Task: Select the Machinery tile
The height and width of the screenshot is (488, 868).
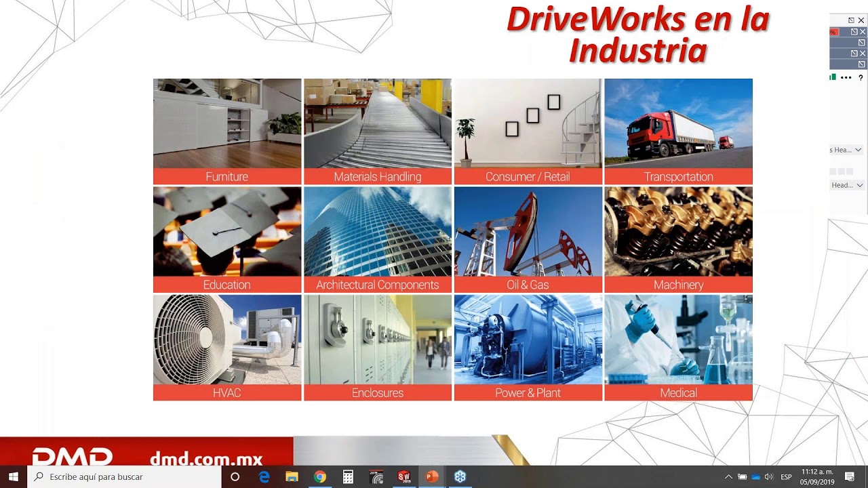Action: (x=679, y=239)
